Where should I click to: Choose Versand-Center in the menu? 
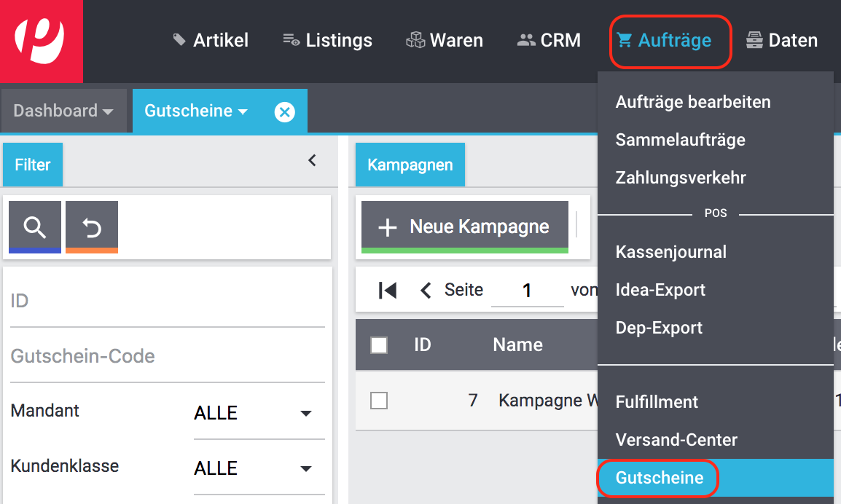click(x=676, y=440)
